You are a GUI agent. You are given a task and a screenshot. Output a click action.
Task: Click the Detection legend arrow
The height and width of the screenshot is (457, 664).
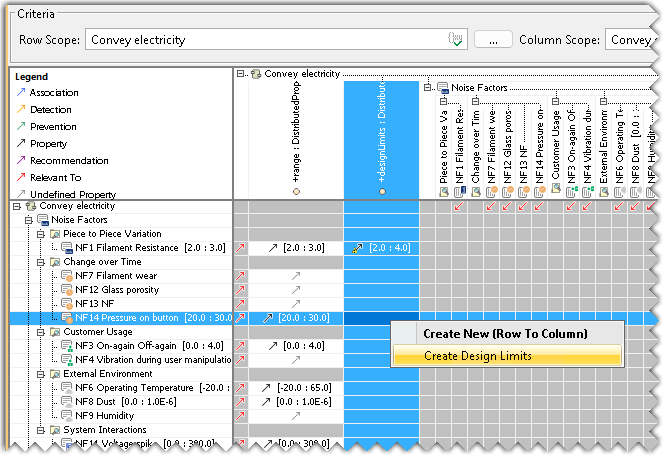21,109
